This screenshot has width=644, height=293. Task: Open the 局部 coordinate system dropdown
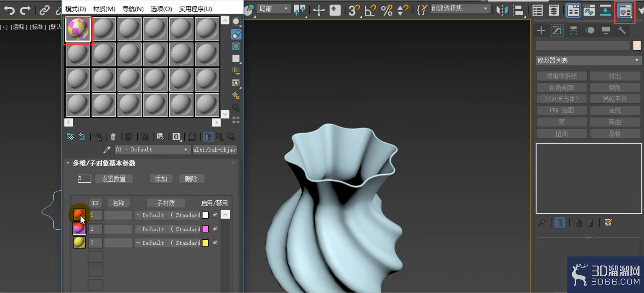point(273,9)
